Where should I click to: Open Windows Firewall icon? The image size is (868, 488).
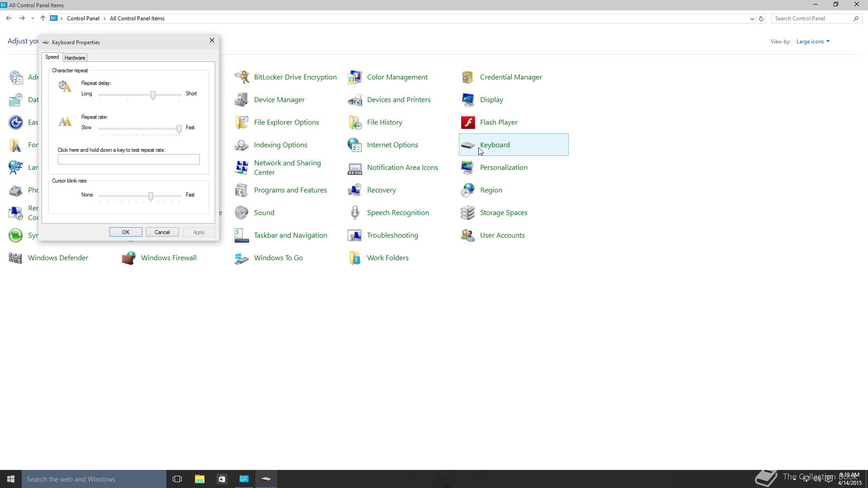click(x=129, y=258)
